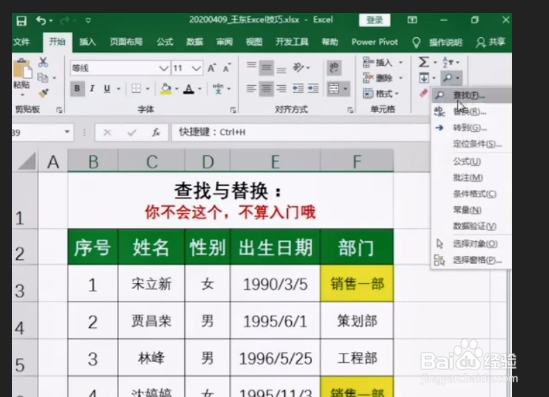Select Replace (替换(R)...) menu item
This screenshot has height=397, width=549.
[471, 112]
